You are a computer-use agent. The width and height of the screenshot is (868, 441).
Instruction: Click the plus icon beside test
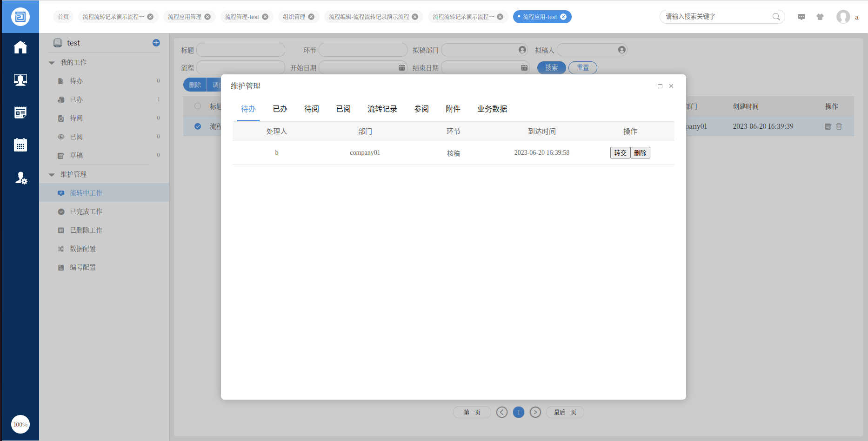(156, 43)
